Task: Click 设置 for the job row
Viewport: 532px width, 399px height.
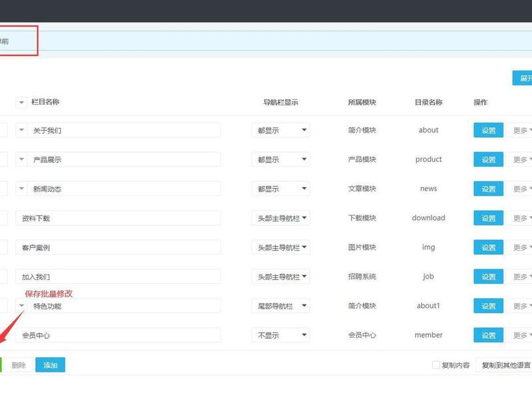Action: [x=488, y=277]
